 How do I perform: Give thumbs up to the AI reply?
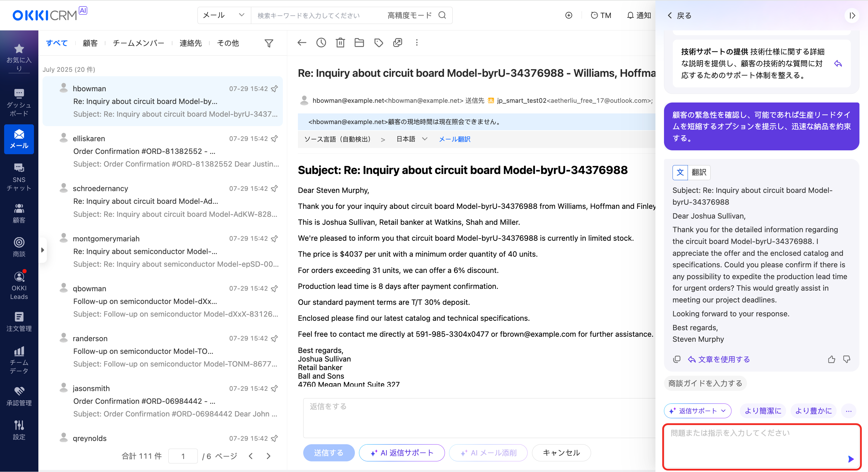831,359
